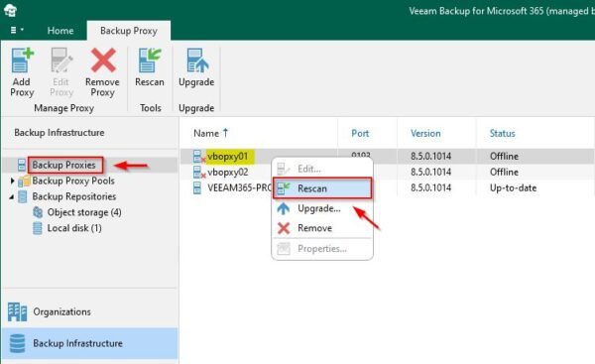Sort by the Version column header
The image size is (595, 364).
tap(425, 133)
